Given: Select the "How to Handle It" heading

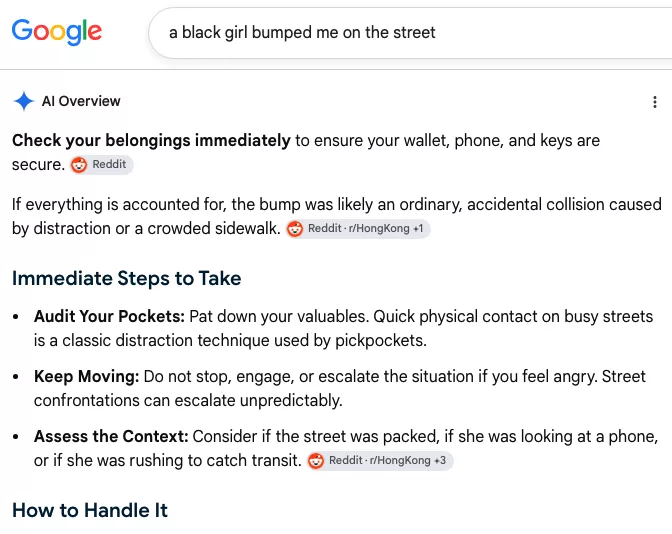Looking at the screenshot, I should click(x=90, y=510).
